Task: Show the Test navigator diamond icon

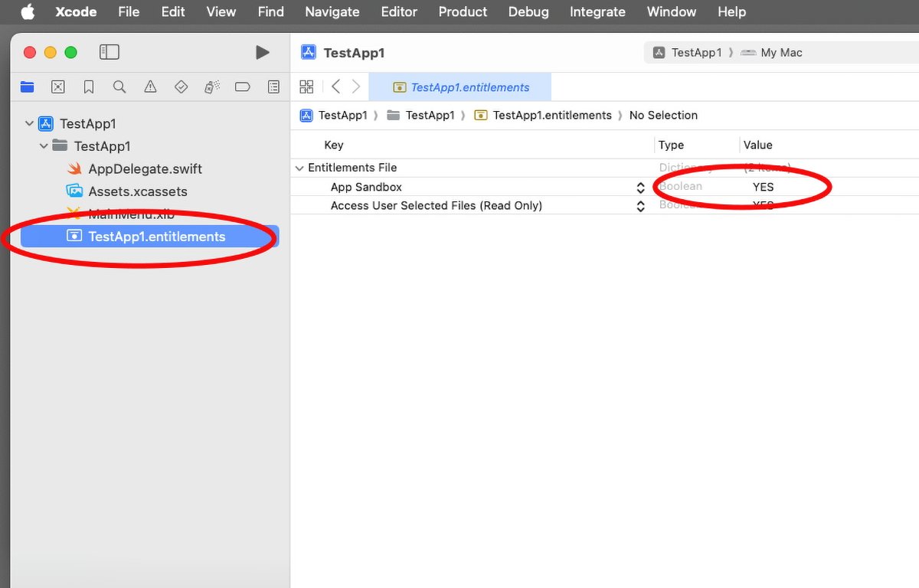Action: (x=181, y=87)
